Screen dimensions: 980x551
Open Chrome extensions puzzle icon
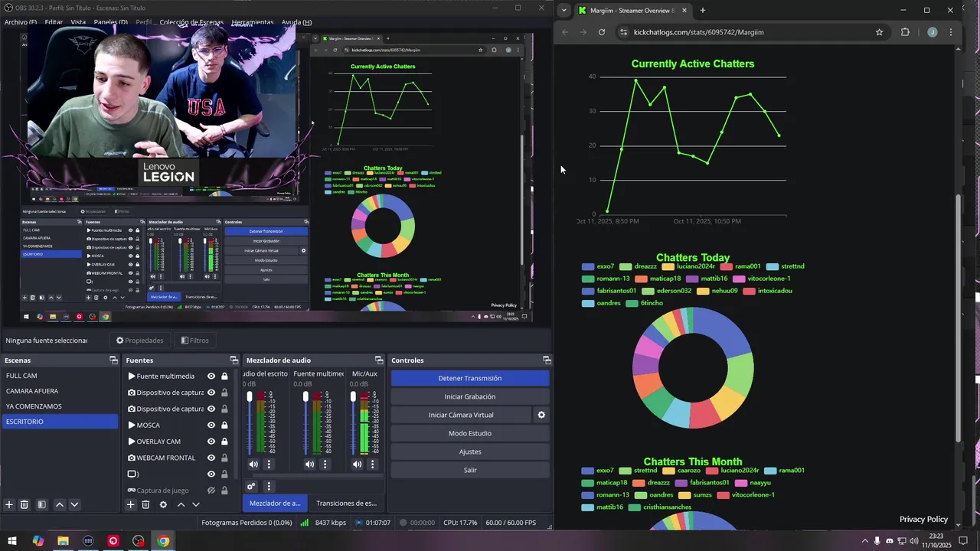click(x=906, y=32)
